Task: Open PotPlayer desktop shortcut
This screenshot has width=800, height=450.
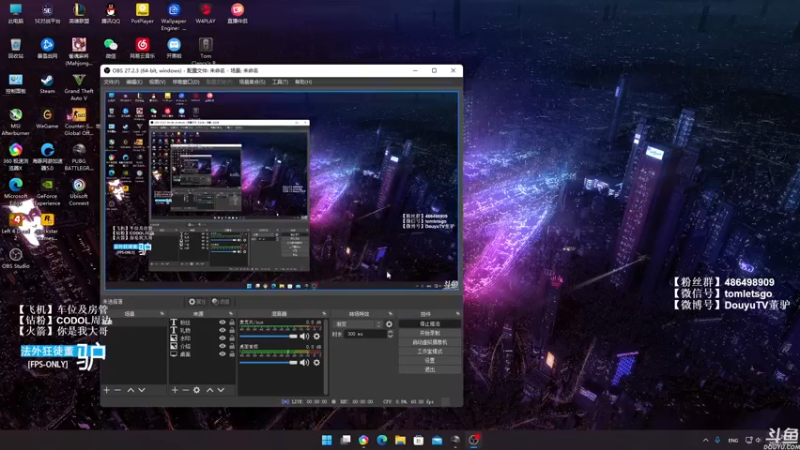Action: coord(142,14)
